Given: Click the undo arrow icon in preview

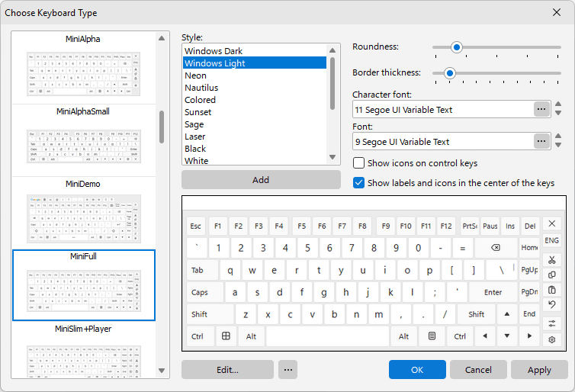Looking at the screenshot, I should click(552, 304).
